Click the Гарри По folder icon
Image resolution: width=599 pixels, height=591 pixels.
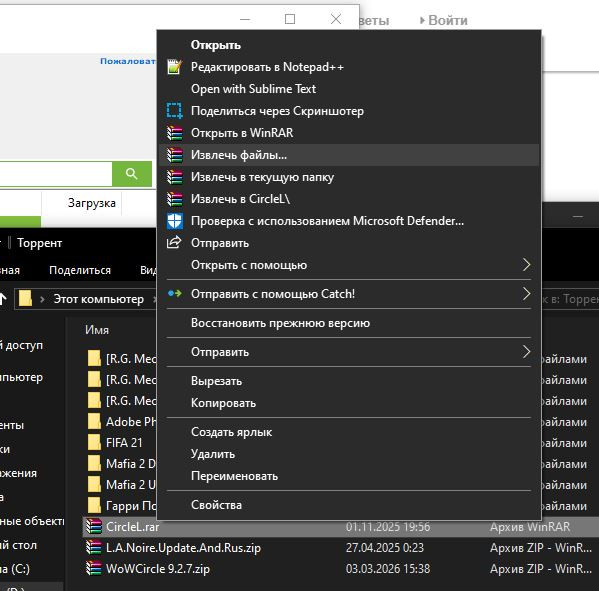(x=94, y=505)
